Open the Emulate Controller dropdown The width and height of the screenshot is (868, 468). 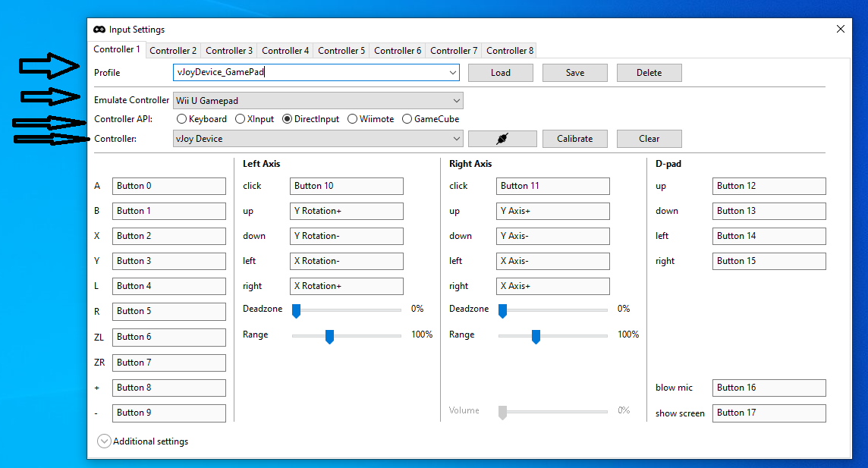(x=318, y=101)
